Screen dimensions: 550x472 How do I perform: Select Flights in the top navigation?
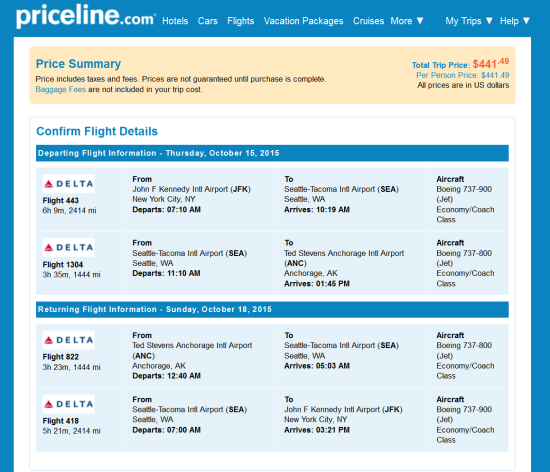[x=241, y=21]
